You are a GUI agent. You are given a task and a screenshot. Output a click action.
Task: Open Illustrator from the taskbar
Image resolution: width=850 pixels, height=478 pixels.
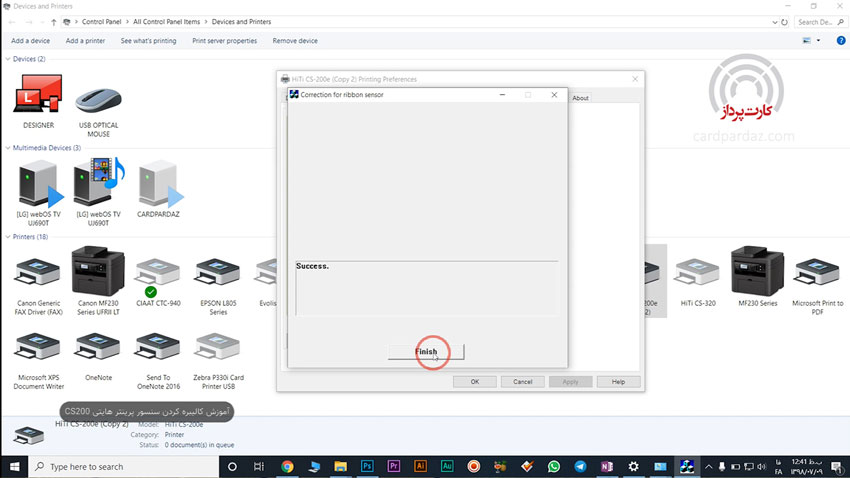(x=420, y=467)
